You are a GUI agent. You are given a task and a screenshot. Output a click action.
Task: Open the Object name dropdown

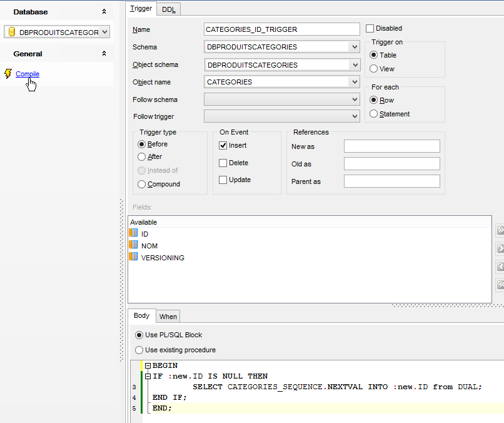click(355, 82)
